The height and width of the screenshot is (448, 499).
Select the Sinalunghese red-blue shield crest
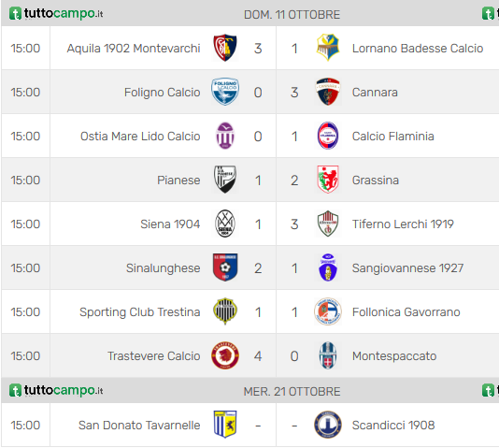tap(225, 267)
